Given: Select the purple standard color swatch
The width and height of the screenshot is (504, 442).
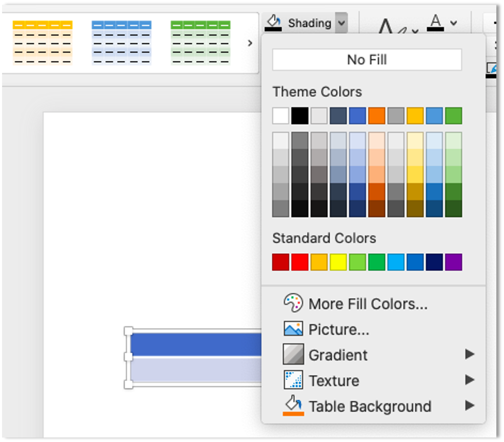Looking at the screenshot, I should pos(454,262).
